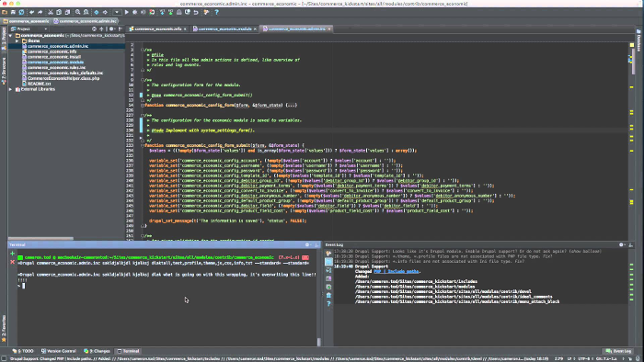This screenshot has width=644, height=362.
Task: Paste using the toolbar paste icon
Action: tap(67, 12)
